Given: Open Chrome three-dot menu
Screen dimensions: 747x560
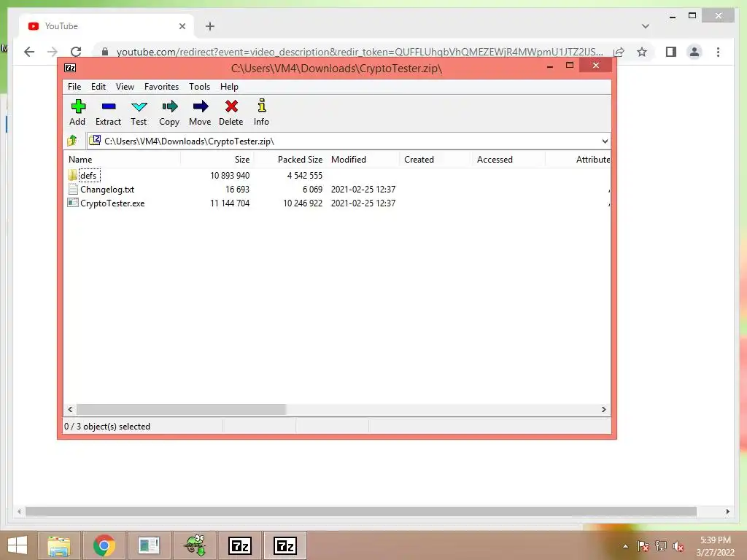Looking at the screenshot, I should pos(718,52).
